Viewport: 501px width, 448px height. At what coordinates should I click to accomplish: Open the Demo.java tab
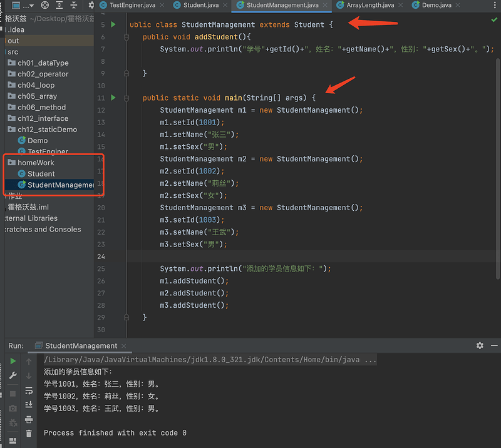pos(436,5)
